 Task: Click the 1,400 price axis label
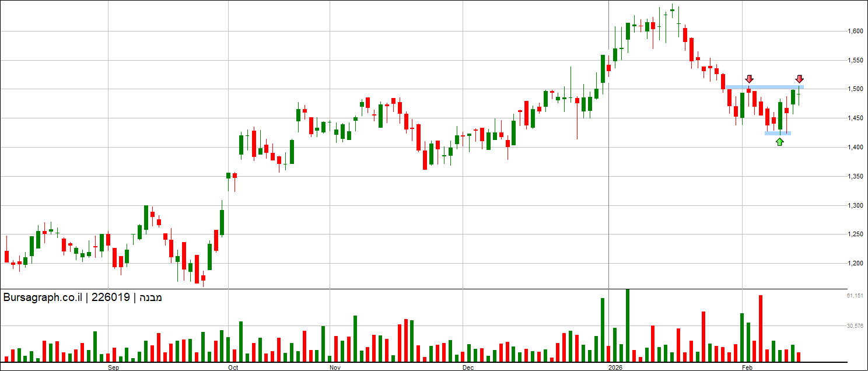(855, 148)
